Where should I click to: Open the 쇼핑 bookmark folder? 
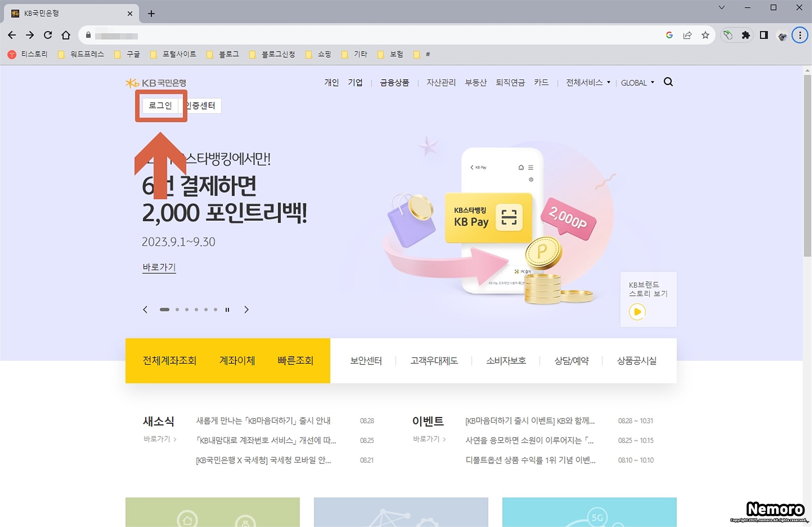(x=319, y=54)
